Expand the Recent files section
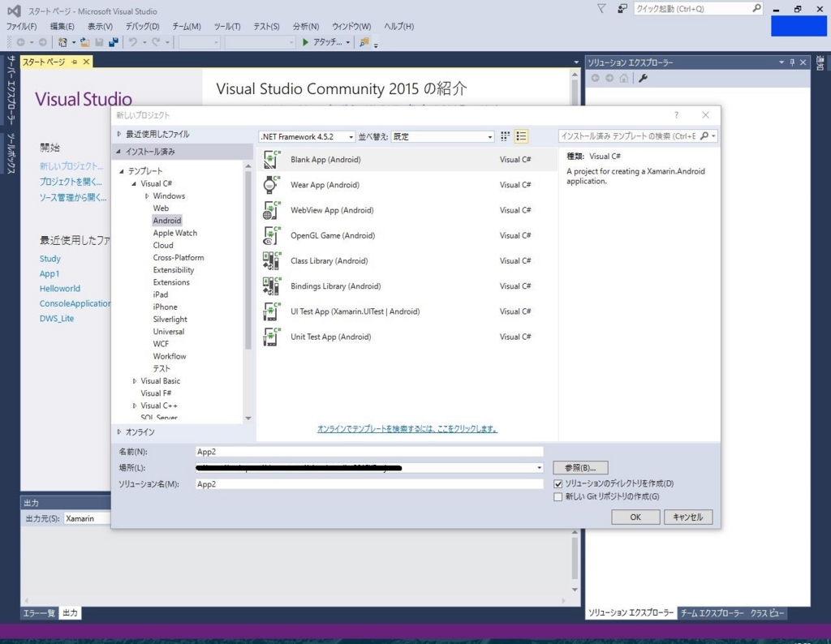 [x=119, y=134]
